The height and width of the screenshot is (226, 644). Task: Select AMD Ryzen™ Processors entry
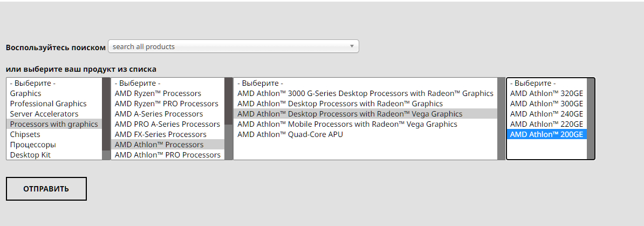point(157,93)
